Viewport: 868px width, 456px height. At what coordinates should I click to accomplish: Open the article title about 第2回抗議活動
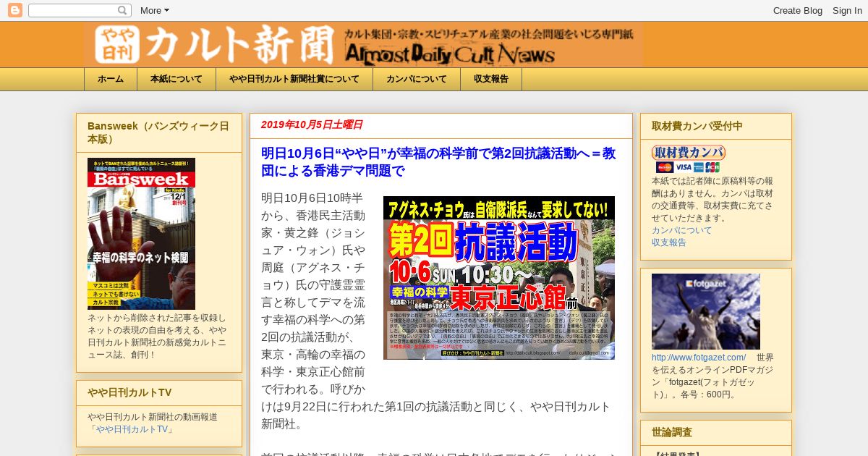click(438, 162)
